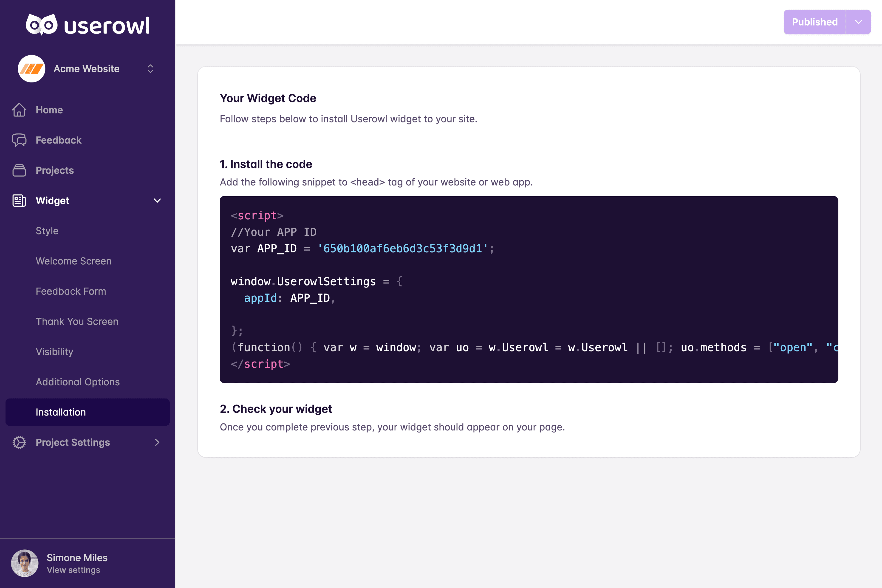
Task: Go to Additional Options
Action: (78, 382)
